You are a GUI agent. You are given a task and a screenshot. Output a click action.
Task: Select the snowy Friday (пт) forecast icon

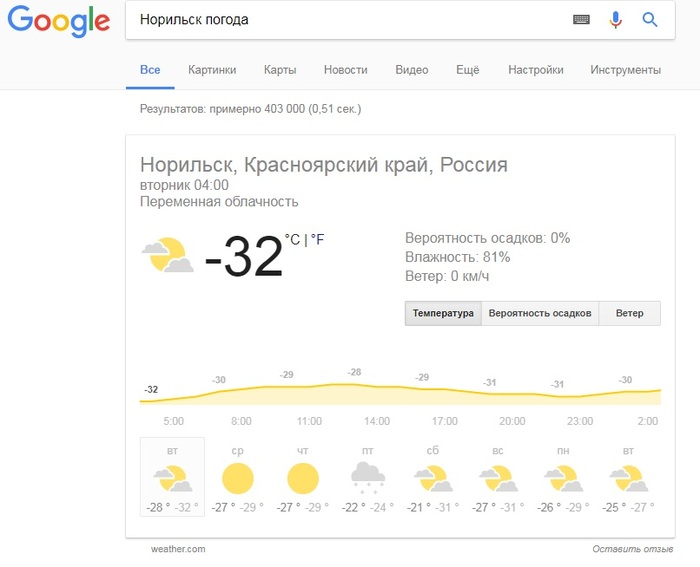point(368,477)
